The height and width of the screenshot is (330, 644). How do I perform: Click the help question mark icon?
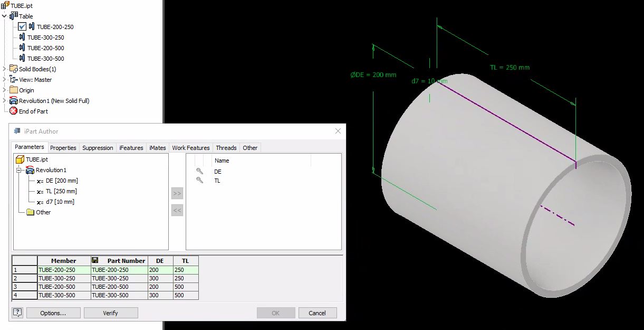click(16, 313)
